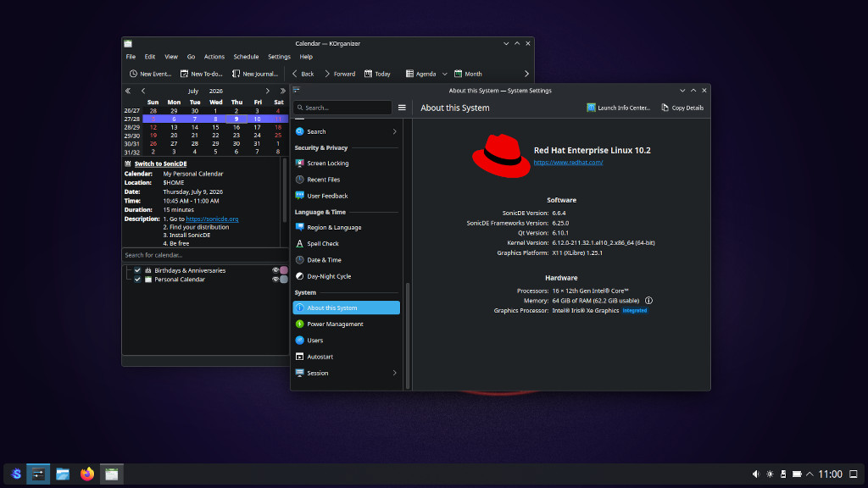Open the SonicDE application launcher in taskbar
Screen dimensions: 868x488
coord(15,474)
